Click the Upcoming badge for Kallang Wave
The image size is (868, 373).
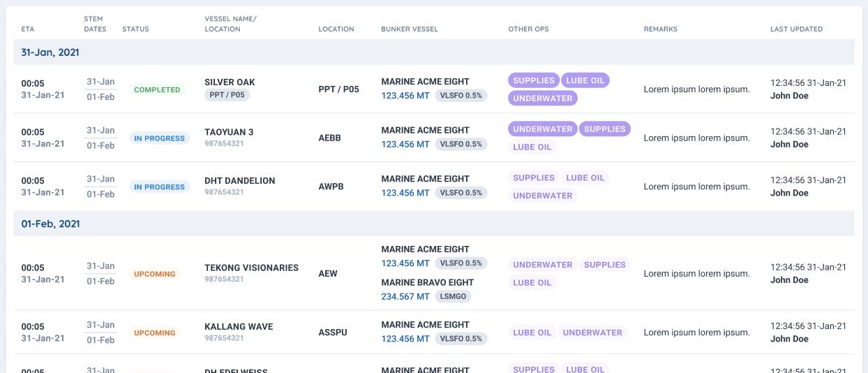pyautogui.click(x=154, y=333)
